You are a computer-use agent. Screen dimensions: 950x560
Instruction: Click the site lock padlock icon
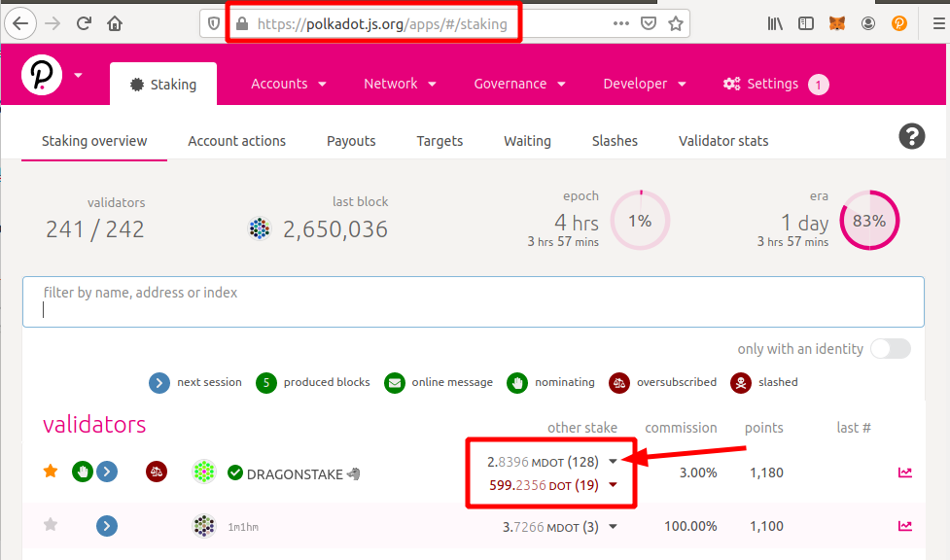pos(242,23)
